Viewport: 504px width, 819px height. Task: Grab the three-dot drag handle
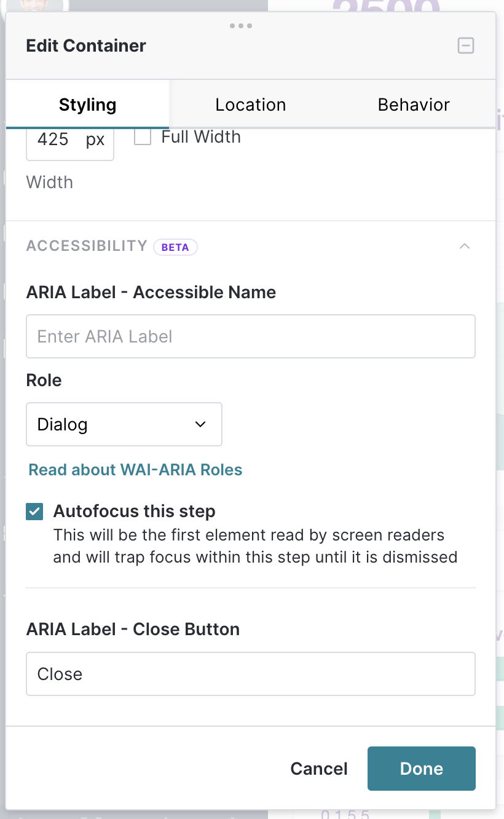coord(240,26)
